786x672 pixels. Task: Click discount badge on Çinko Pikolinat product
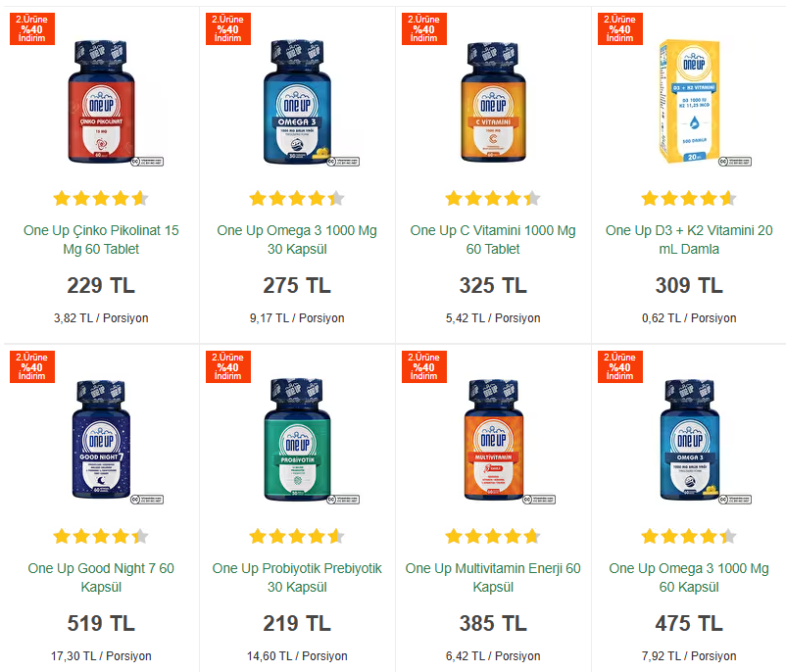(32, 29)
